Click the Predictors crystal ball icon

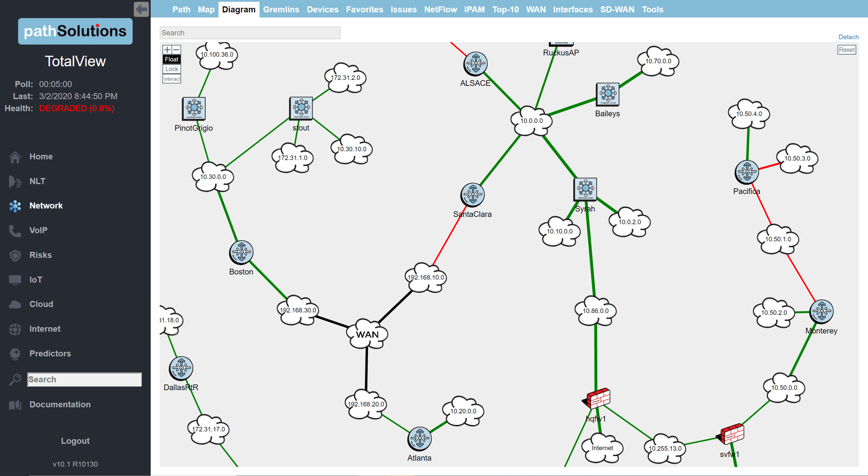pos(15,354)
